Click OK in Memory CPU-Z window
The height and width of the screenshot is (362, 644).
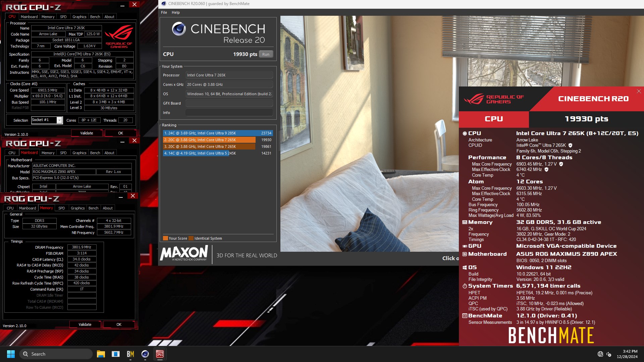pos(119,324)
